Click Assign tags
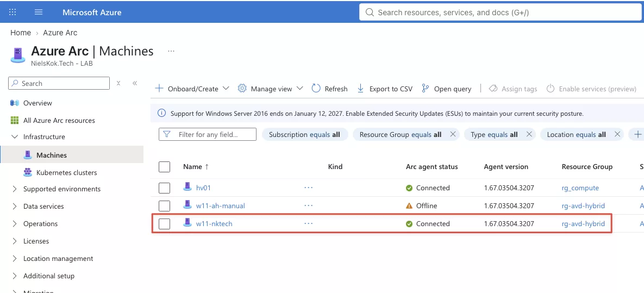Viewport: 644px width, 293px height. tap(514, 89)
